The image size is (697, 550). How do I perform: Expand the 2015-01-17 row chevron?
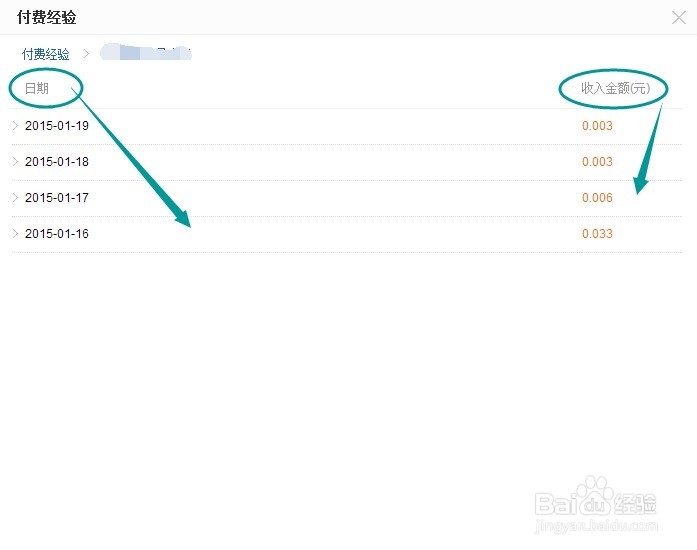[x=15, y=198]
